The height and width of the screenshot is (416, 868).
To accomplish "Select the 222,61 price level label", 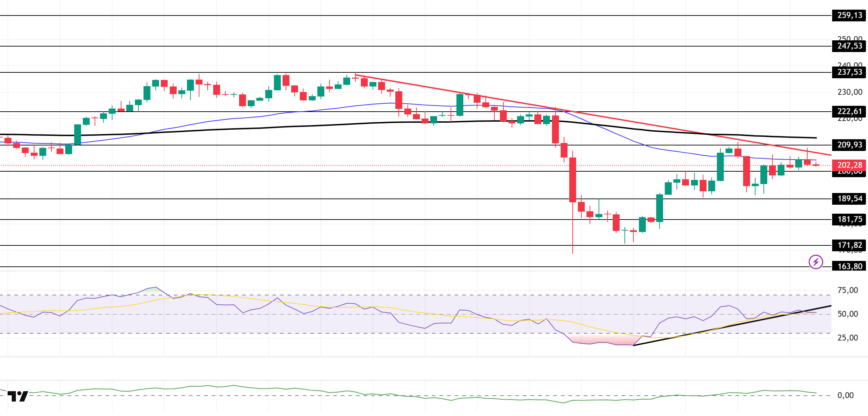I will click(x=849, y=112).
